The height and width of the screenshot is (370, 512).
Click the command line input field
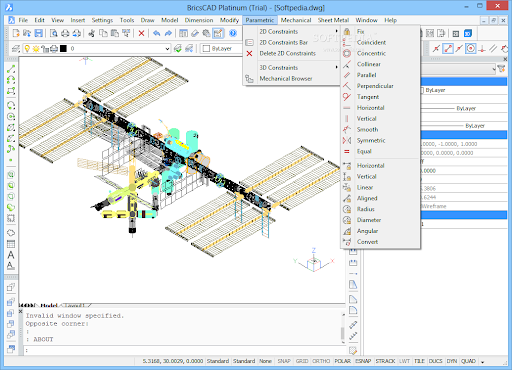[x=185, y=350]
